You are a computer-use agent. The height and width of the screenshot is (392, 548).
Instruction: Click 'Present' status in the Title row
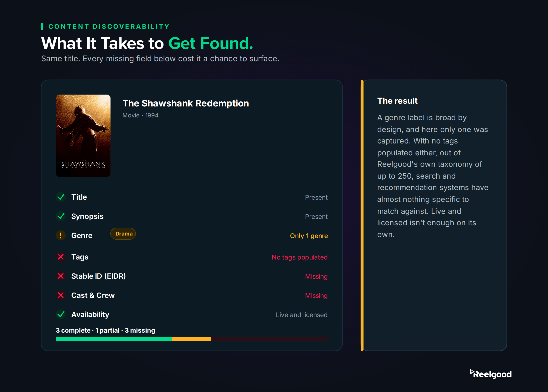tap(316, 197)
